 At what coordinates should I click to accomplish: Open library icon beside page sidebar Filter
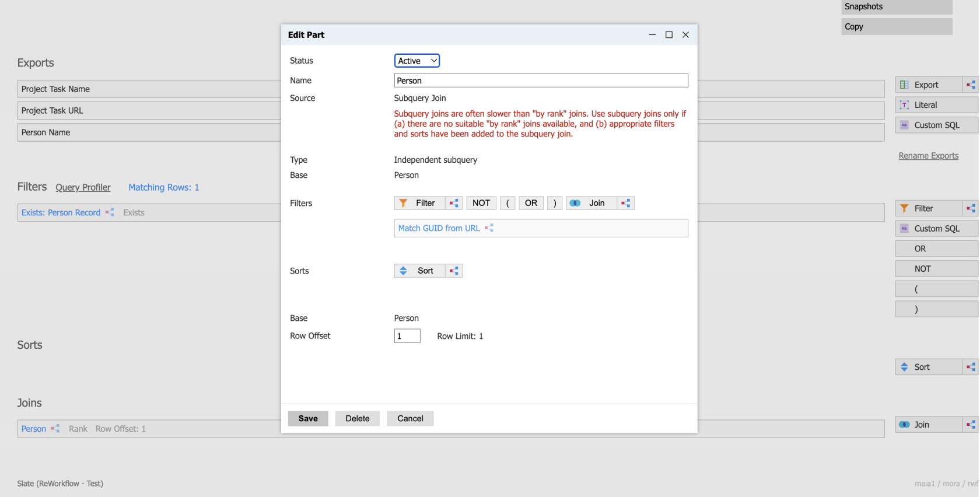pos(970,208)
